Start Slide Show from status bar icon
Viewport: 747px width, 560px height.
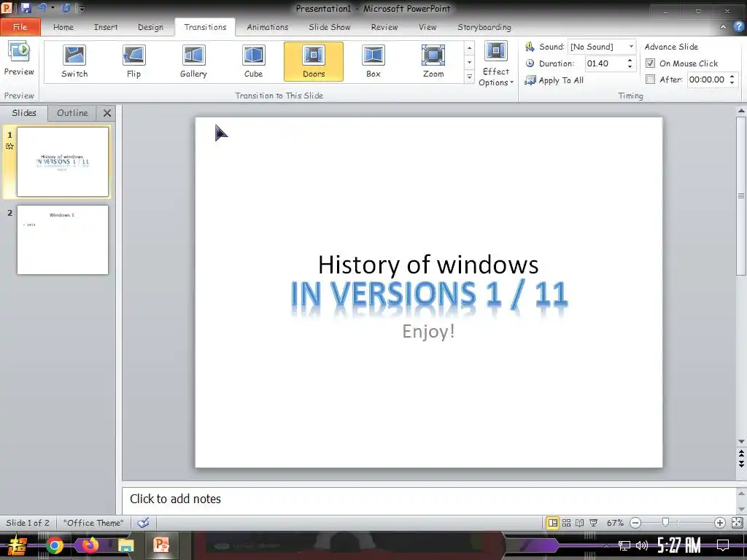[594, 523]
